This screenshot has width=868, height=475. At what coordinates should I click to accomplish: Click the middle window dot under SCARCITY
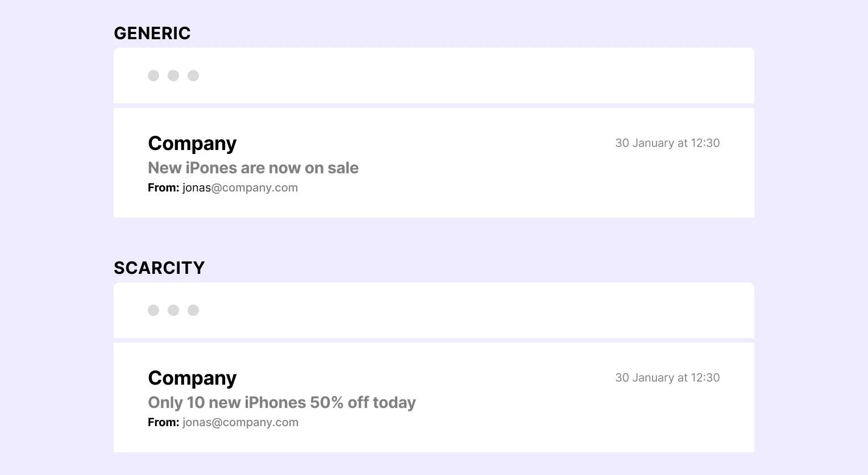tap(173, 310)
